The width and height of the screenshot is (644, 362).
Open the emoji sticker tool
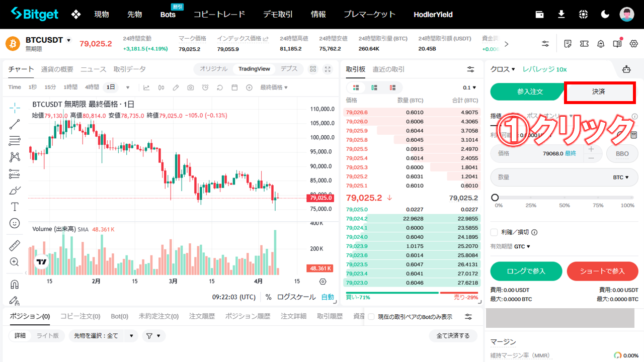point(14,223)
